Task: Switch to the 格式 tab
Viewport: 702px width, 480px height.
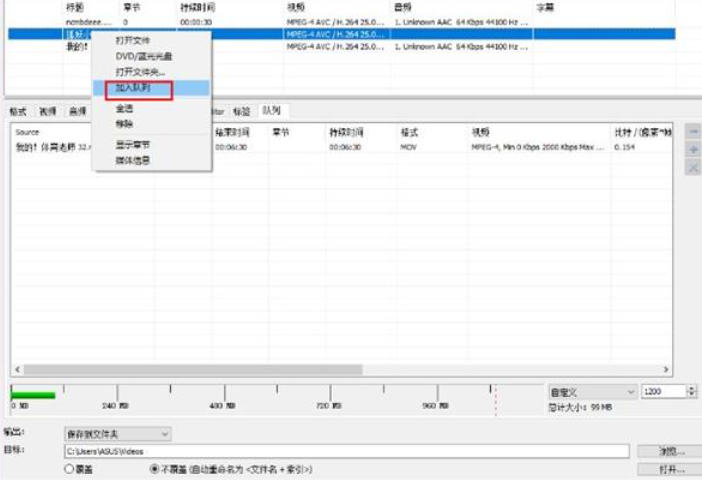Action: tap(18, 111)
